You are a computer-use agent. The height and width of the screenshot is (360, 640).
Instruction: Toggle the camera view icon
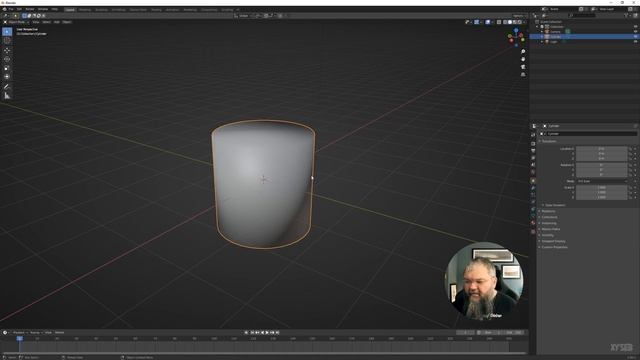(523, 67)
